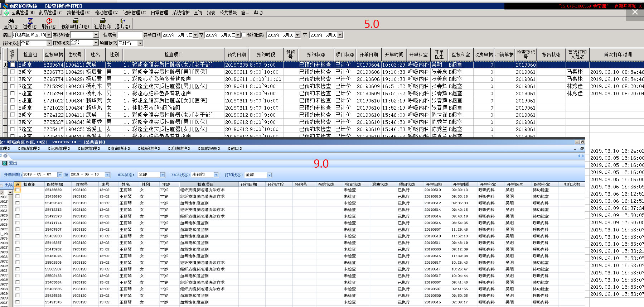Open the HIS状态 dropdown
644x307 pixels.
tap(163, 175)
